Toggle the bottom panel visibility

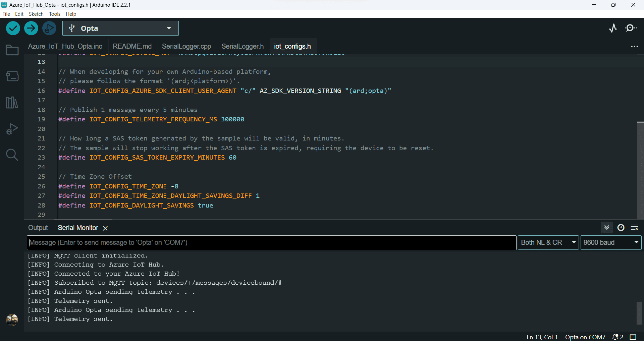click(x=633, y=337)
